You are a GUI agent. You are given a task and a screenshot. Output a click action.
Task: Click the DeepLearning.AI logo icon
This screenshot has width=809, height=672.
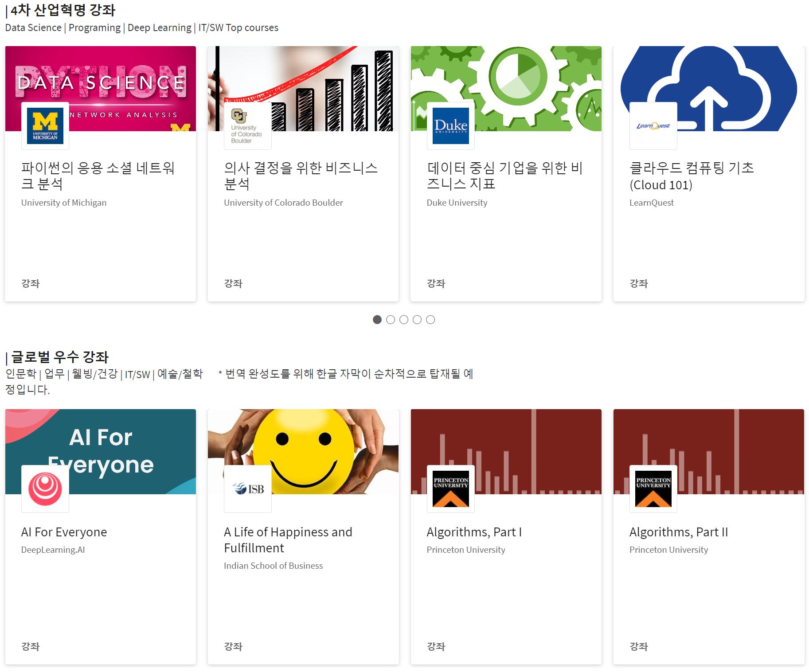(45, 489)
